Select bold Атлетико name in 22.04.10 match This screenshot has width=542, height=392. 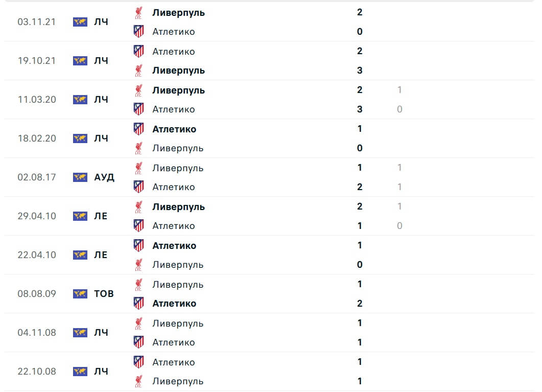point(174,246)
